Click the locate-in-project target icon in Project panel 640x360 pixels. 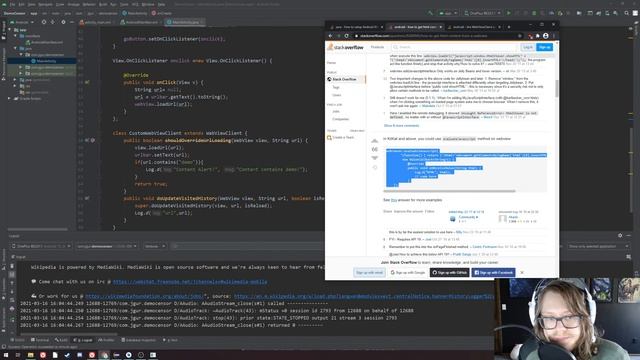(x=44, y=22)
